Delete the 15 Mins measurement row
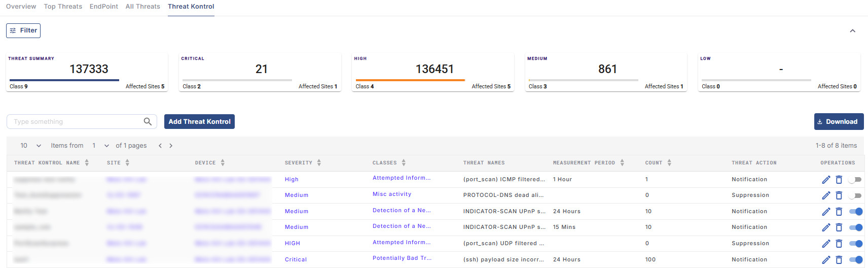Screen dimensions: 868x268 [839, 227]
